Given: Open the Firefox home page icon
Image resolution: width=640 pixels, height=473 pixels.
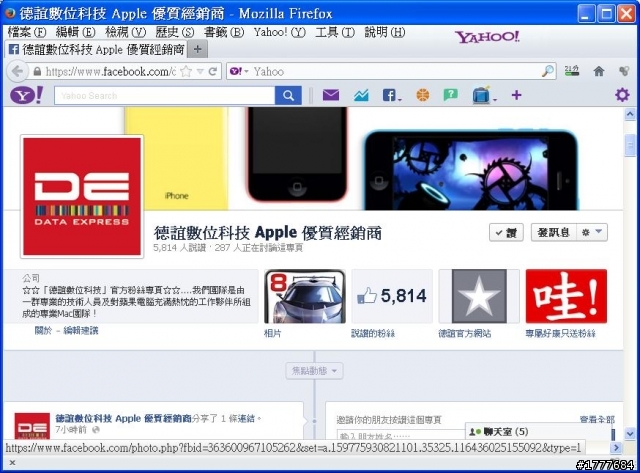Looking at the screenshot, I should 598,71.
